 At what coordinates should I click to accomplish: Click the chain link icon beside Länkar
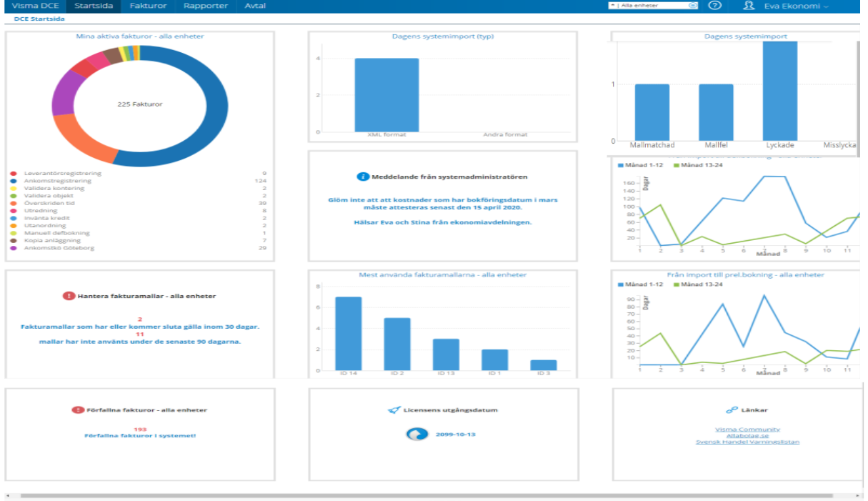[x=731, y=410]
